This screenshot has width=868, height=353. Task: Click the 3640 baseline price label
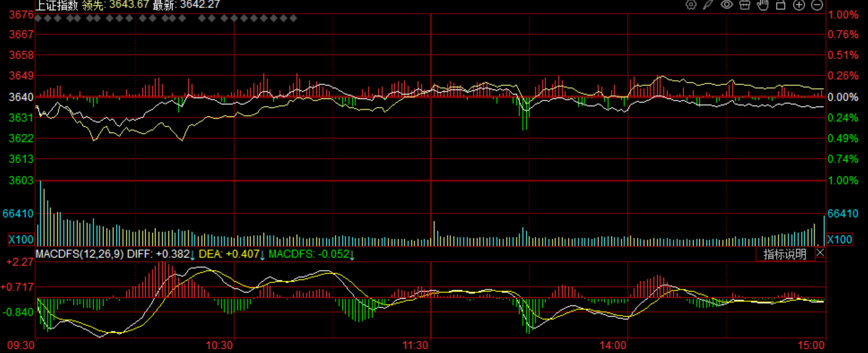22,97
